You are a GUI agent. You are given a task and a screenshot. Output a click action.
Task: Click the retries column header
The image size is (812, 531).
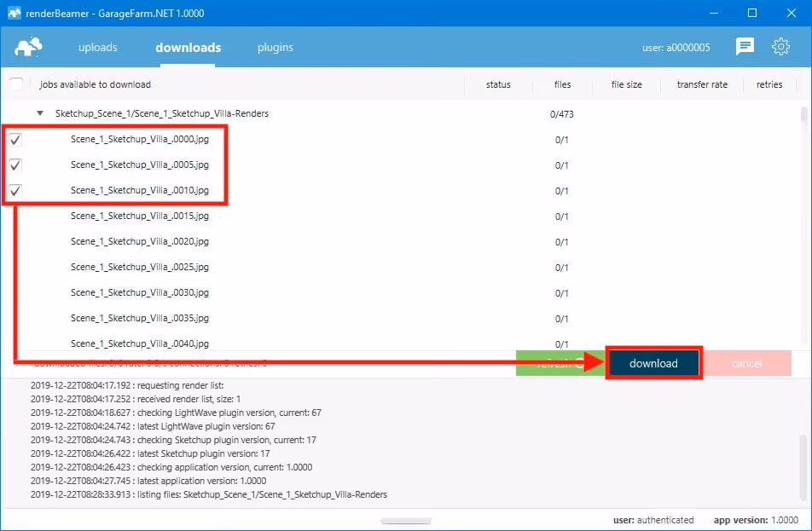[x=769, y=84]
